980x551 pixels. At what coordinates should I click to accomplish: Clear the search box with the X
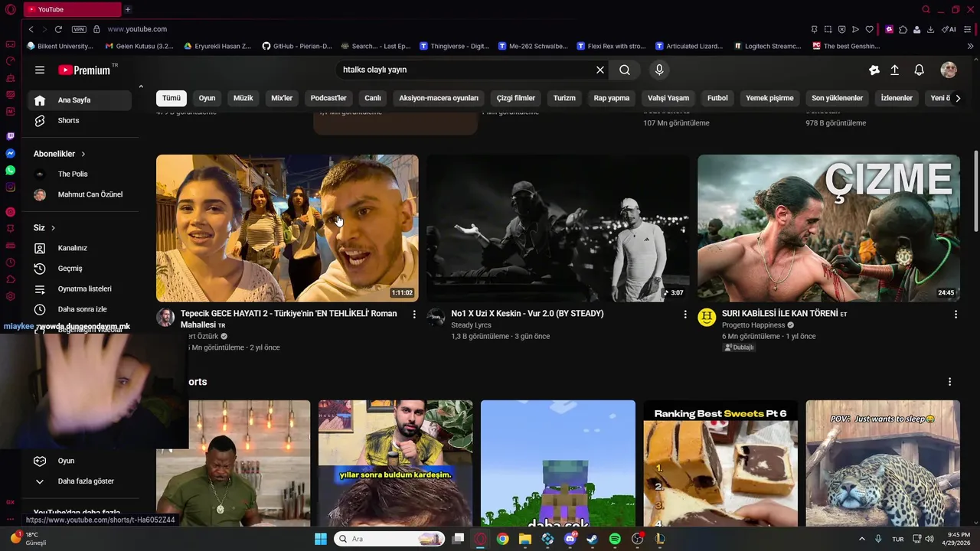(x=600, y=70)
